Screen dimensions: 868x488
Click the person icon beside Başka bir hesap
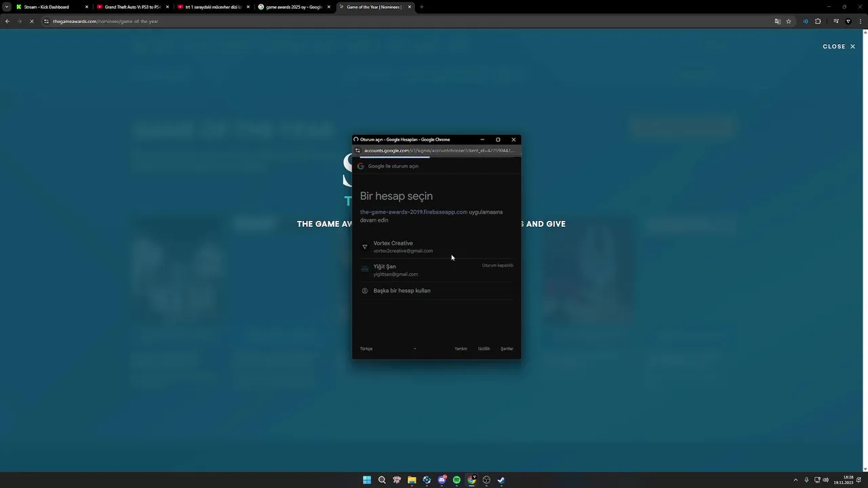365,291
